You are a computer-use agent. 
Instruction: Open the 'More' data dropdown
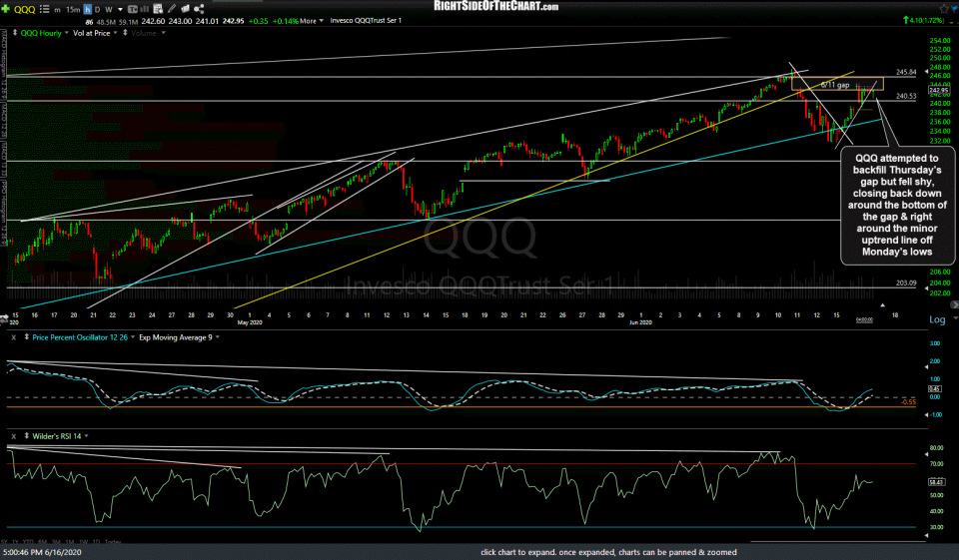pos(312,21)
